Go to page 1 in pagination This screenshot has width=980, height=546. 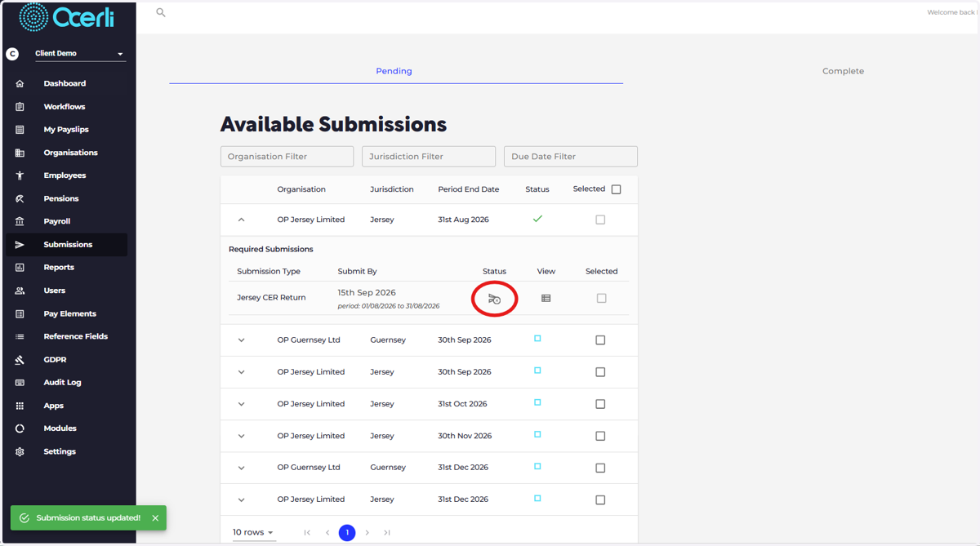(347, 532)
